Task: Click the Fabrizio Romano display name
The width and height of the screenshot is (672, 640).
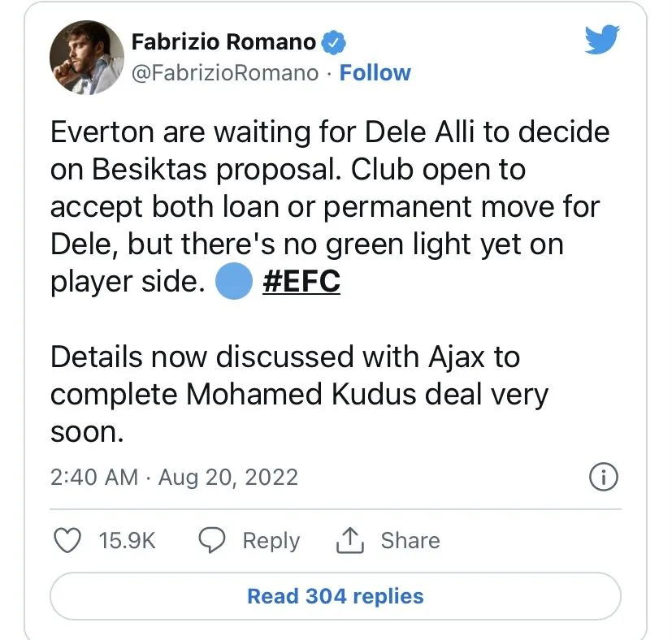Action: click(x=224, y=41)
